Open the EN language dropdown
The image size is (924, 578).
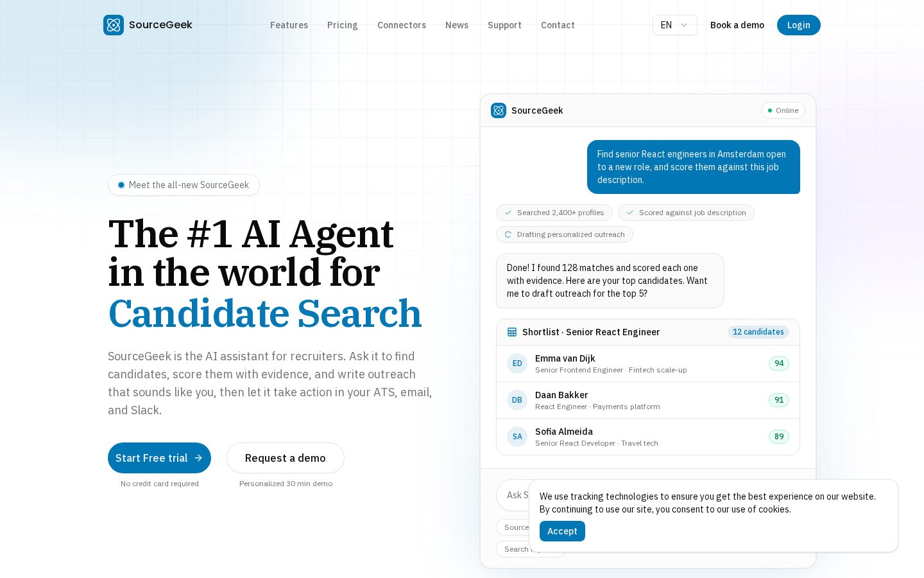click(x=675, y=25)
